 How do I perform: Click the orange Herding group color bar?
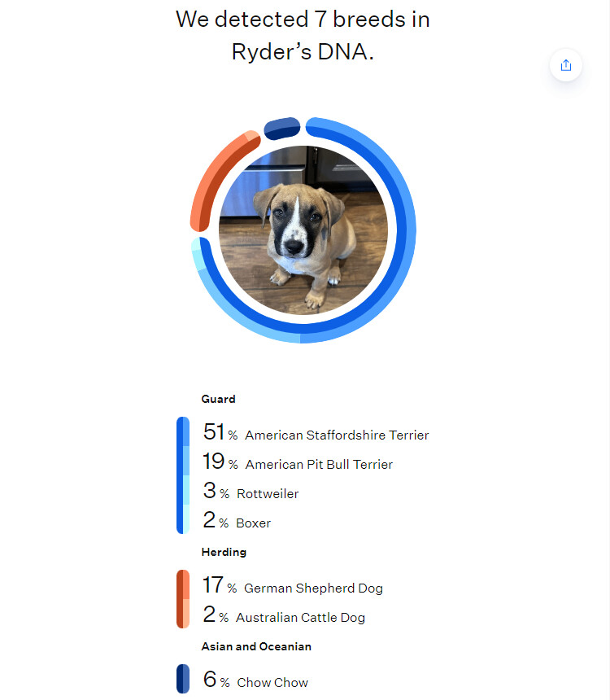tap(183, 599)
